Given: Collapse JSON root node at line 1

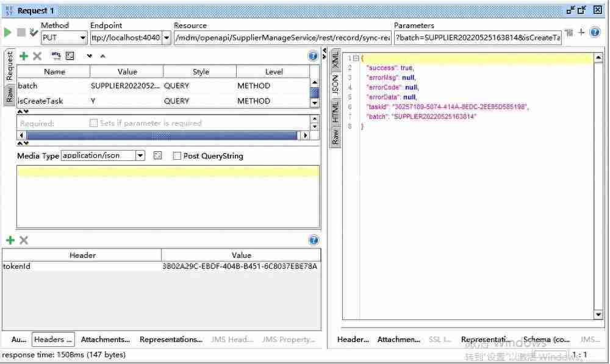Looking at the screenshot, I should (x=356, y=59).
